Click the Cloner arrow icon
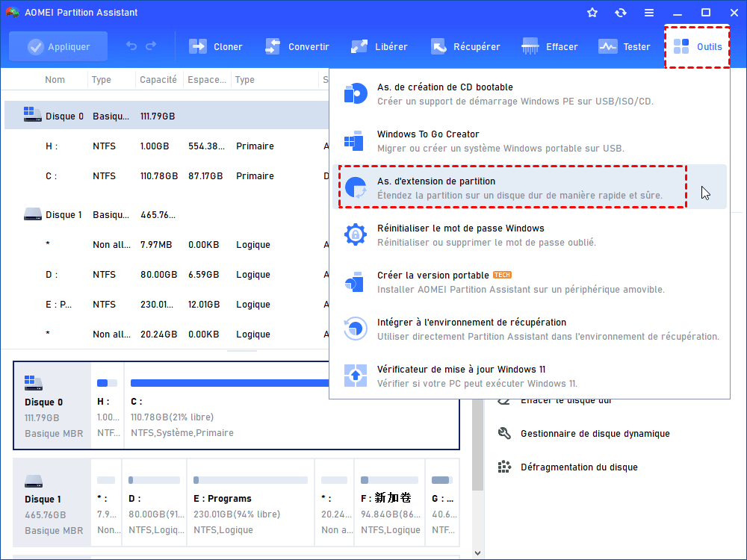Screen dimensions: 747x560 198,46
